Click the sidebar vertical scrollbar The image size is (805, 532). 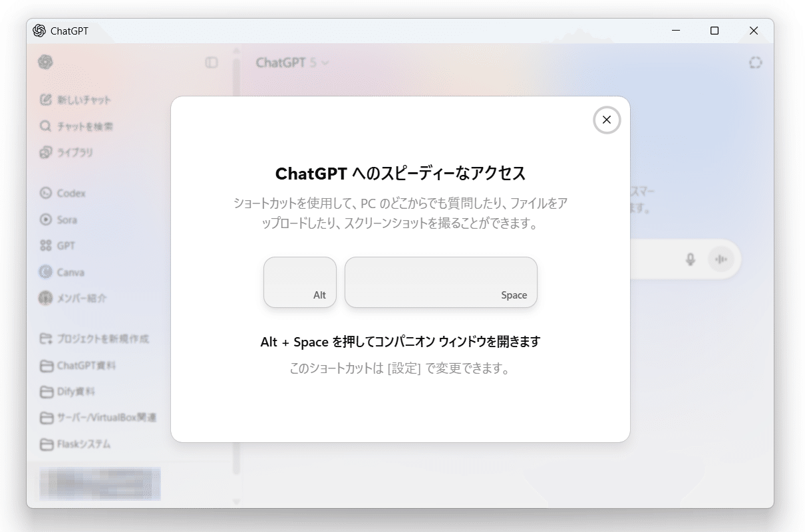(x=236, y=266)
